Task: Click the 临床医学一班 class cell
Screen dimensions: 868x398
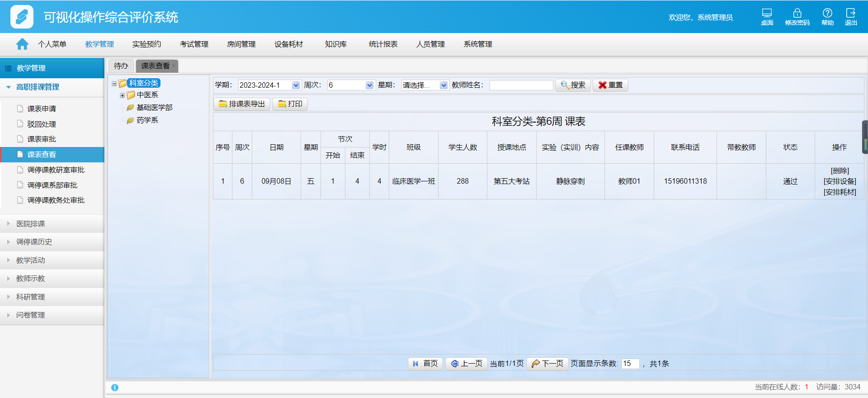Action: pyautogui.click(x=414, y=181)
